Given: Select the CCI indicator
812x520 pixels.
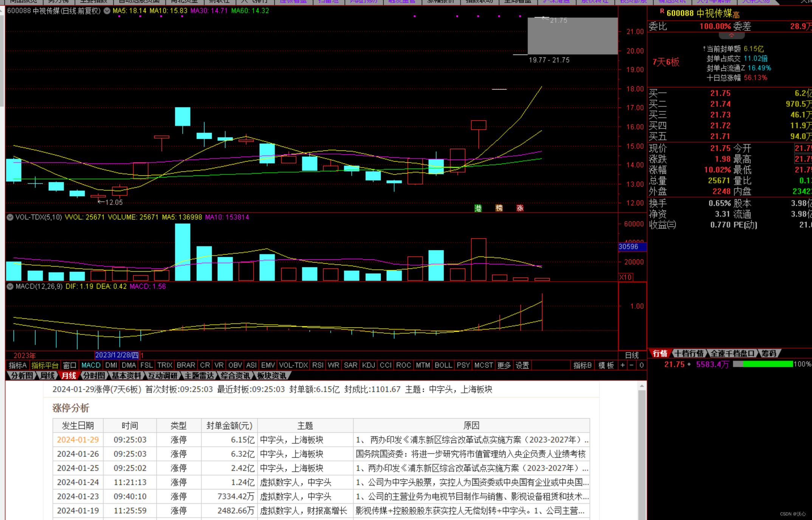Looking at the screenshot, I should (x=386, y=365).
